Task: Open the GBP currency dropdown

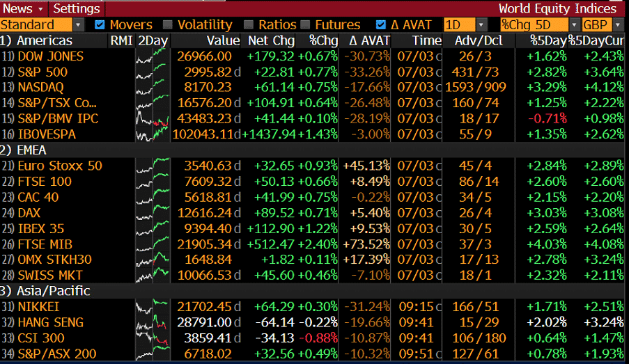Action: (x=618, y=25)
